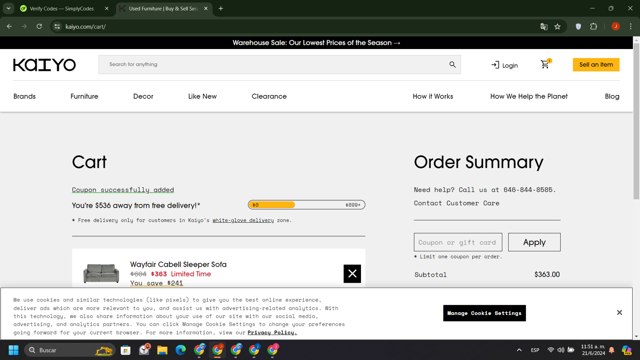Click the Sell an Item button
The image size is (640, 360).
[596, 64]
